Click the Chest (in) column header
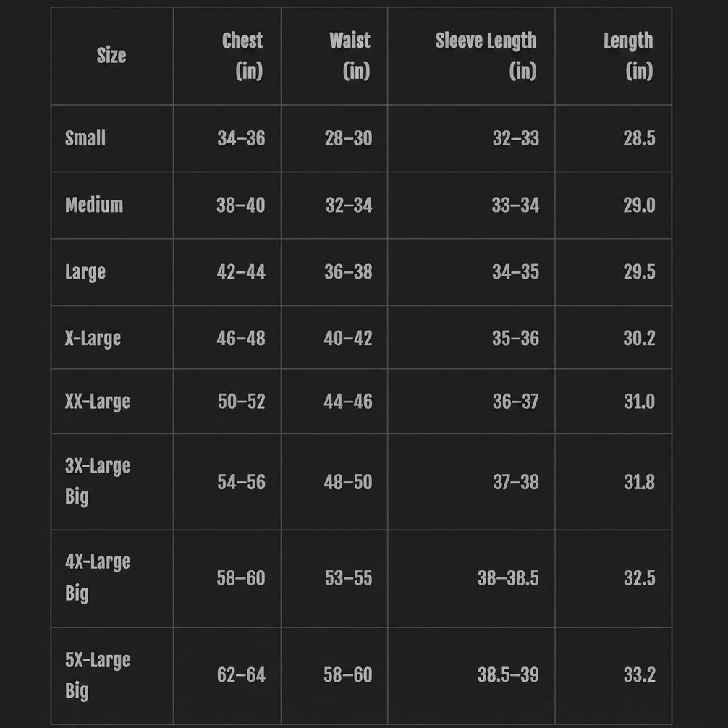This screenshot has width=728, height=728. [x=242, y=56]
